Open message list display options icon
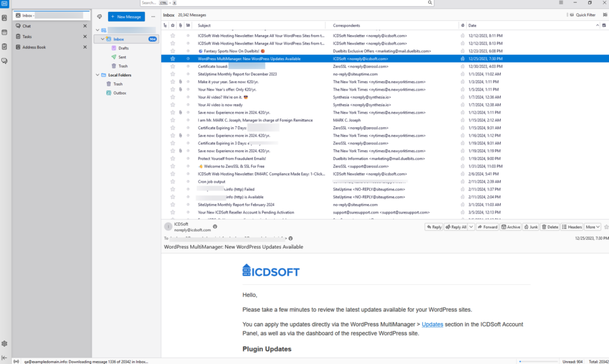Viewport: 609px width, 364px height. pyautogui.click(x=605, y=15)
